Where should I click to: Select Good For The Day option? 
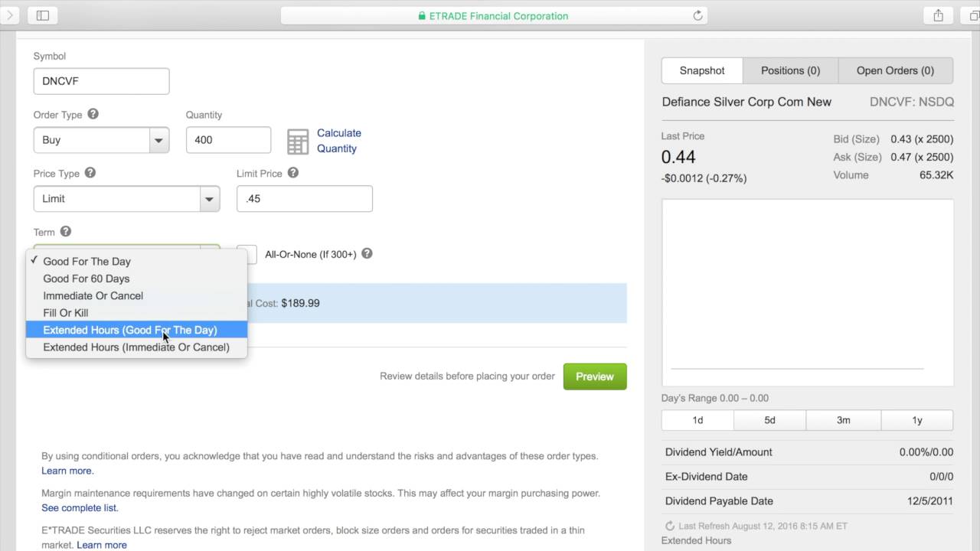pyautogui.click(x=136, y=261)
